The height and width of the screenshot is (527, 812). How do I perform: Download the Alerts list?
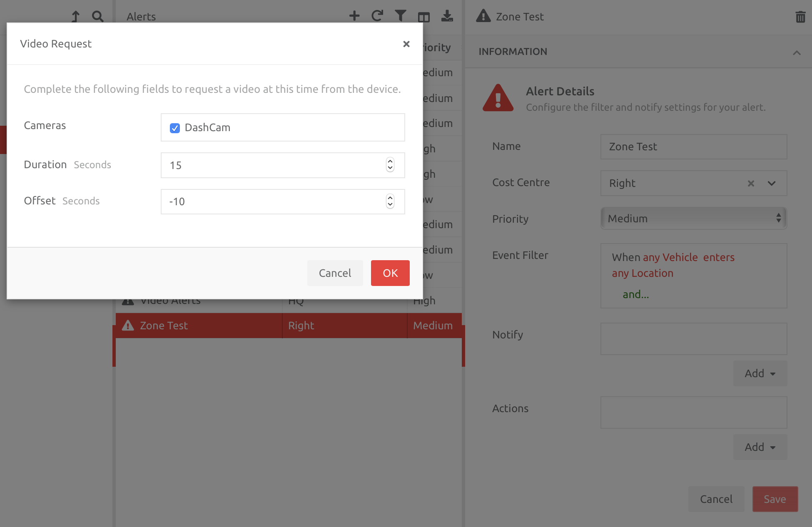447,16
